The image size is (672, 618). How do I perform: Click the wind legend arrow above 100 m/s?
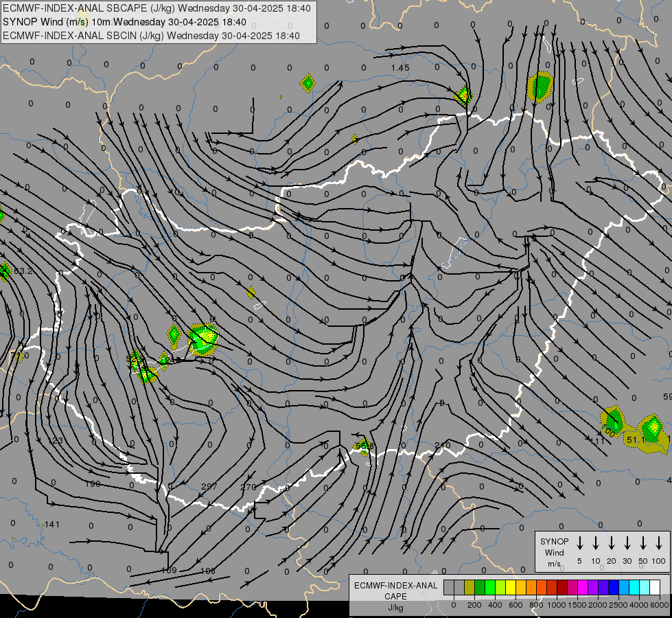(659, 542)
